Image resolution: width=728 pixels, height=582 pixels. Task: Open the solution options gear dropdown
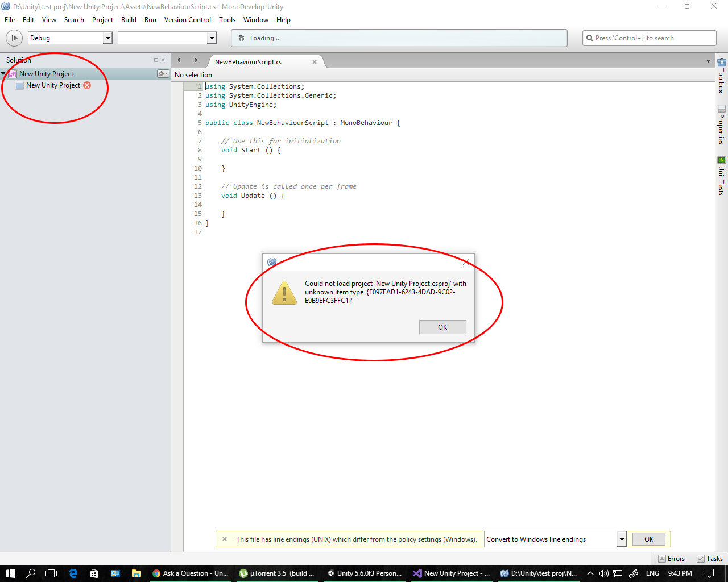[x=163, y=74]
